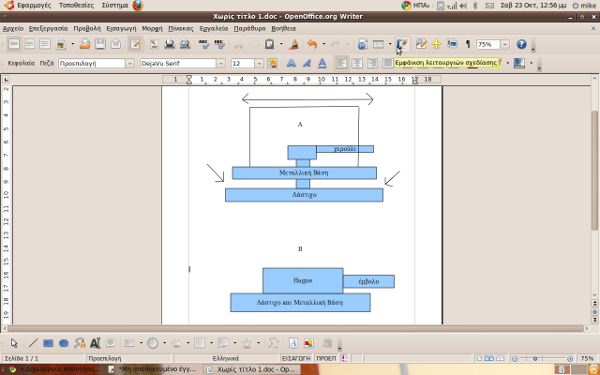
Task: Open the Navigator star icon
Action: (x=437, y=44)
